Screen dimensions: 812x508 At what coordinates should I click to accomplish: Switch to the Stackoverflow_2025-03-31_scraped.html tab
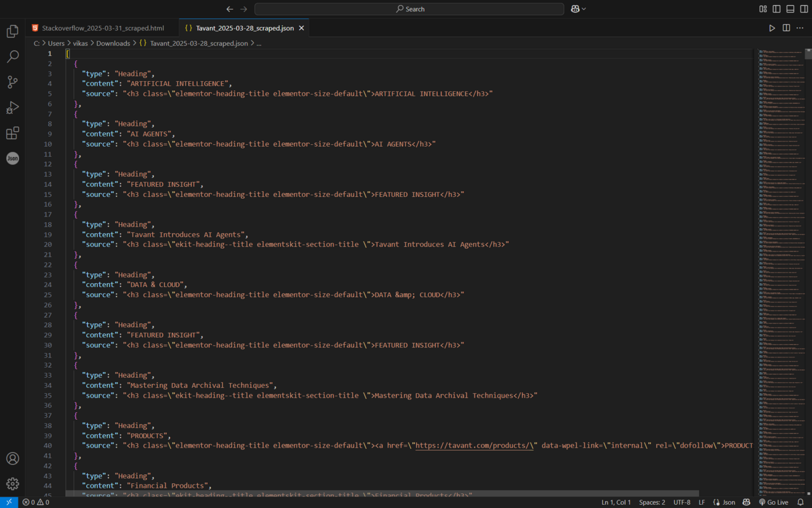103,28
